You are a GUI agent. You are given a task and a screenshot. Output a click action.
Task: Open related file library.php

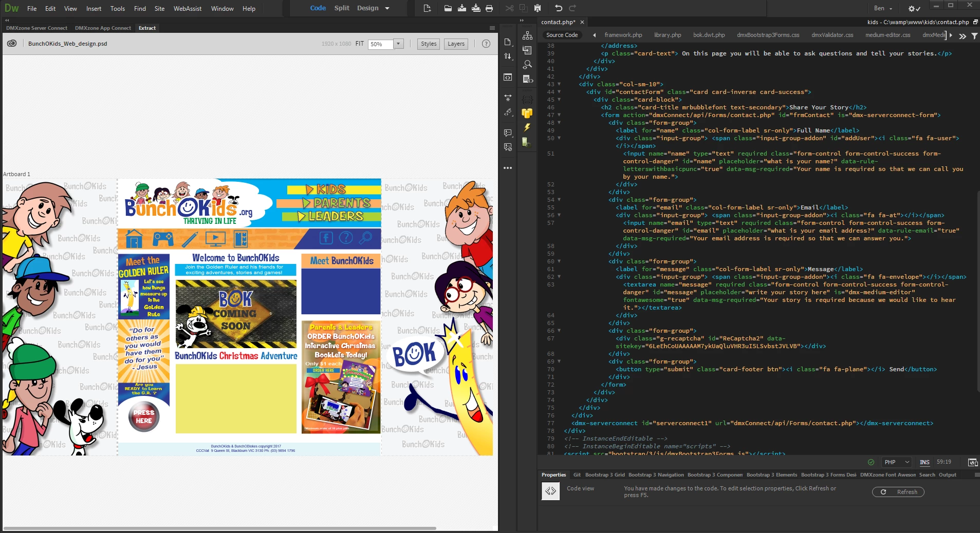(x=668, y=35)
